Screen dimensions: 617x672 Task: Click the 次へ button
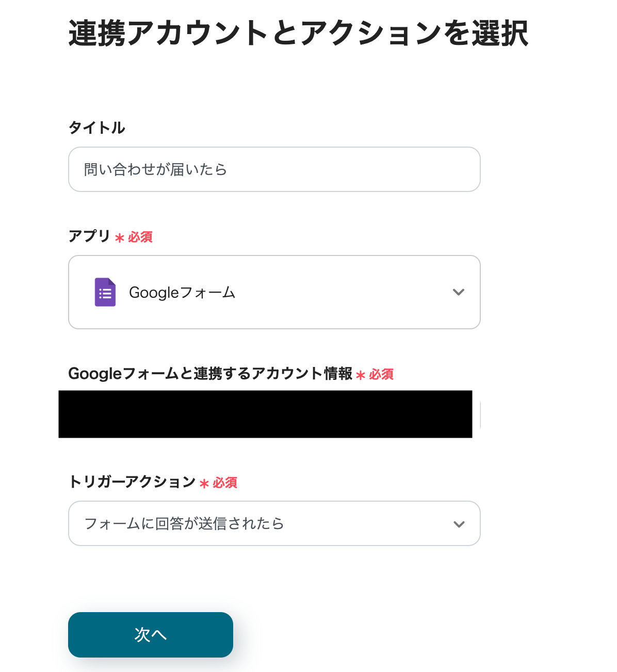(150, 635)
